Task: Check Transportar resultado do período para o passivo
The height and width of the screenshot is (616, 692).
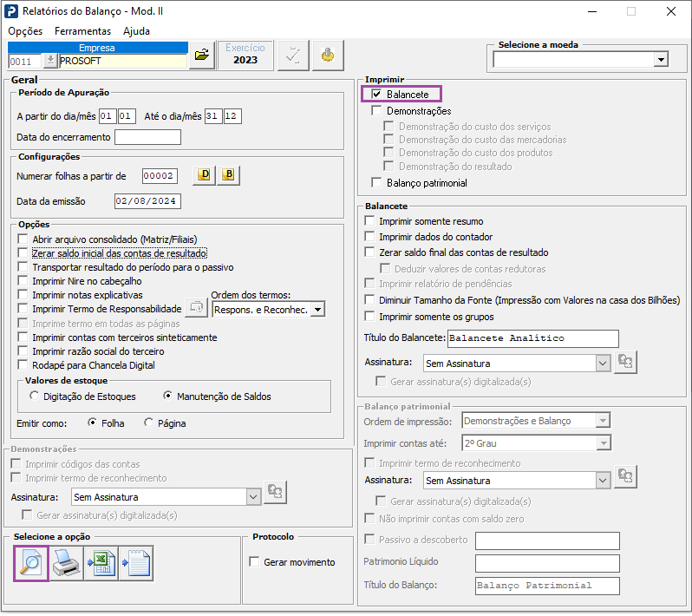Action: [x=23, y=266]
